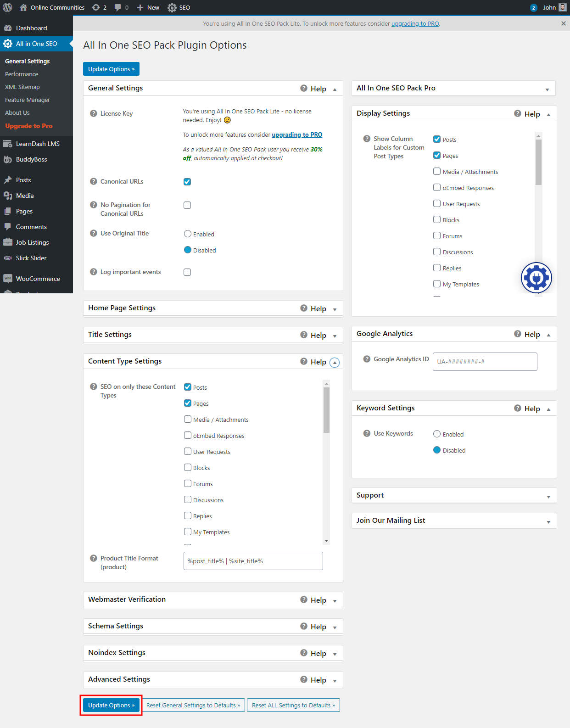Click help icon beside SEO on only these Content Types
The height and width of the screenshot is (728, 570).
pyautogui.click(x=94, y=386)
